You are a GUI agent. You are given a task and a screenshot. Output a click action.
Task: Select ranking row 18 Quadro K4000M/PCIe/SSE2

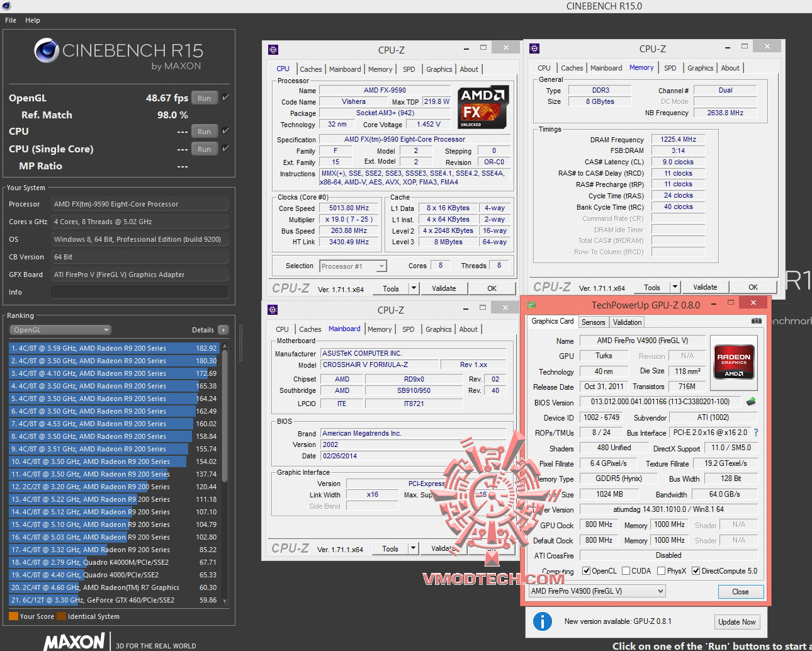pos(114,562)
